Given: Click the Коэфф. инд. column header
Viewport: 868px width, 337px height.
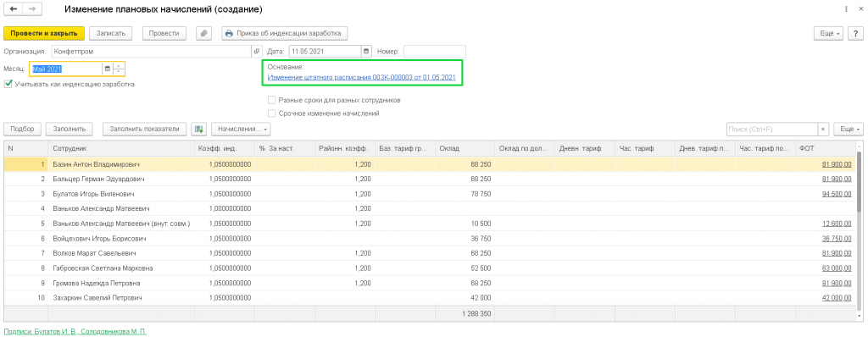Looking at the screenshot, I should (224, 148).
